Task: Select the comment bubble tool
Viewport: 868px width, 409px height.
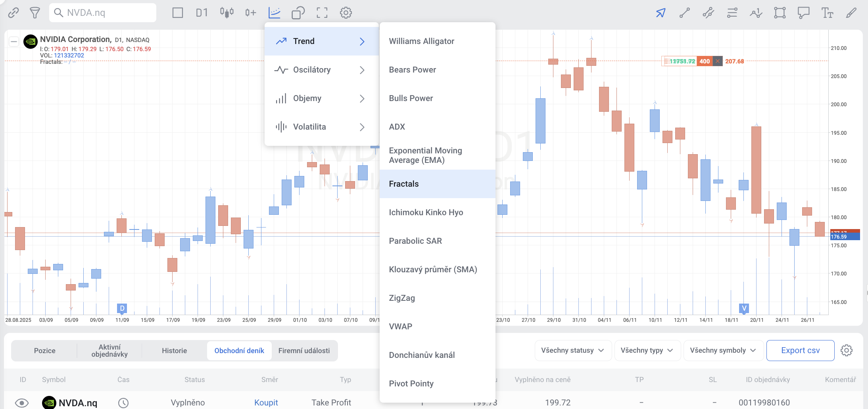Action: point(804,13)
